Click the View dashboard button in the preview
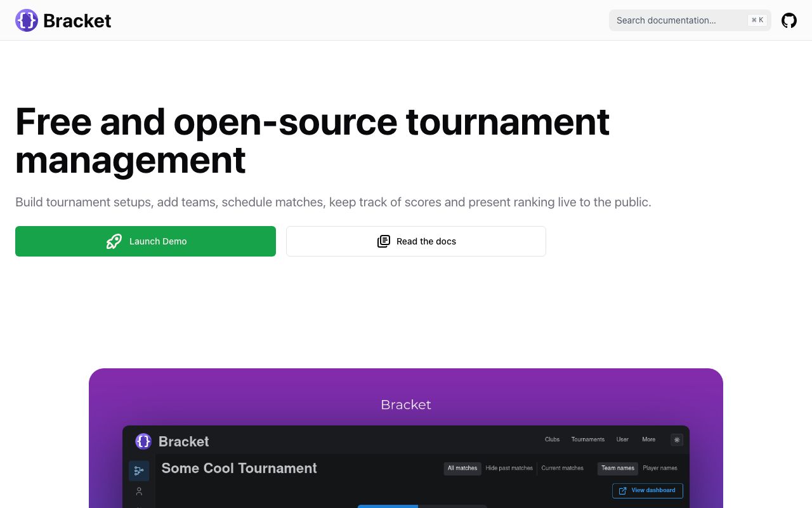The height and width of the screenshot is (508, 812). (648, 491)
